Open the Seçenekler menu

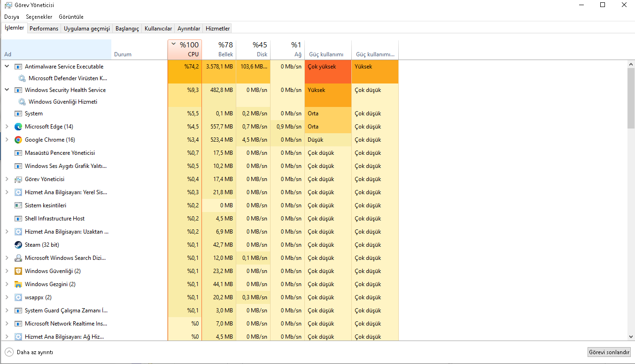pos(39,17)
